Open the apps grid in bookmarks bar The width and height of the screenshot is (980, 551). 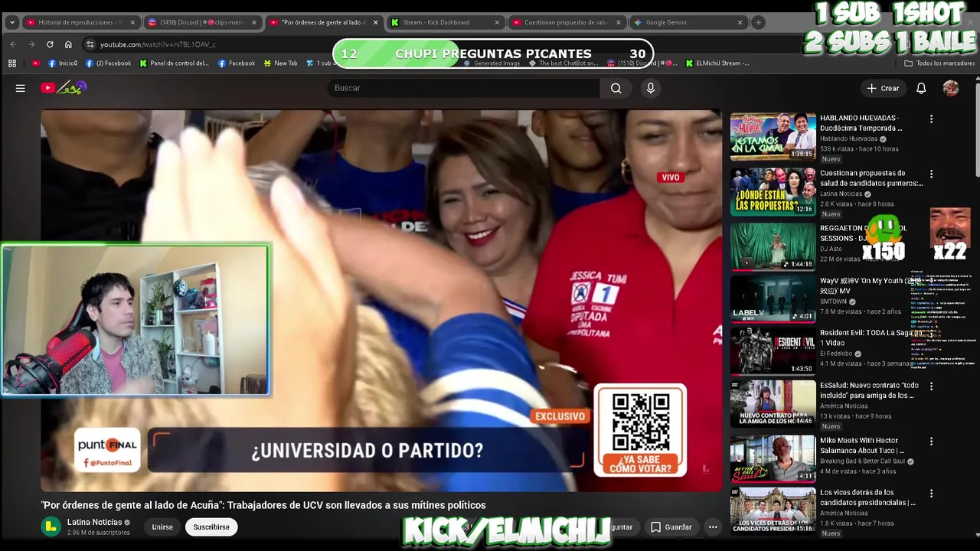[x=11, y=64]
